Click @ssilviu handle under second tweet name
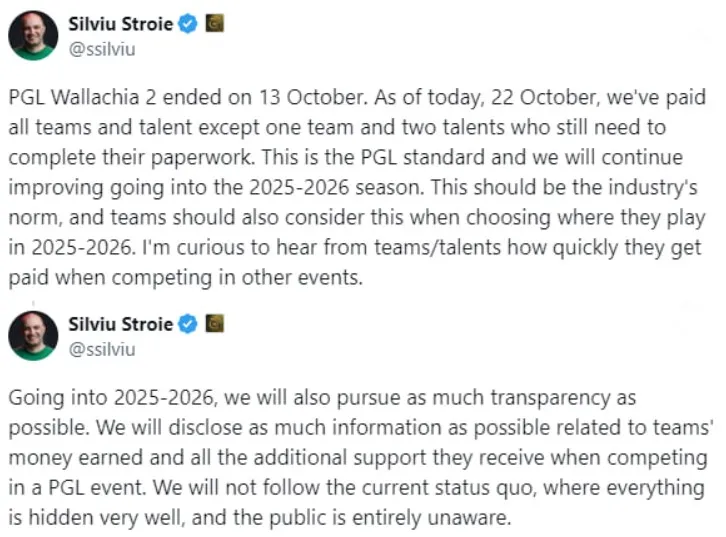This screenshot has width=726, height=537. click(x=102, y=350)
